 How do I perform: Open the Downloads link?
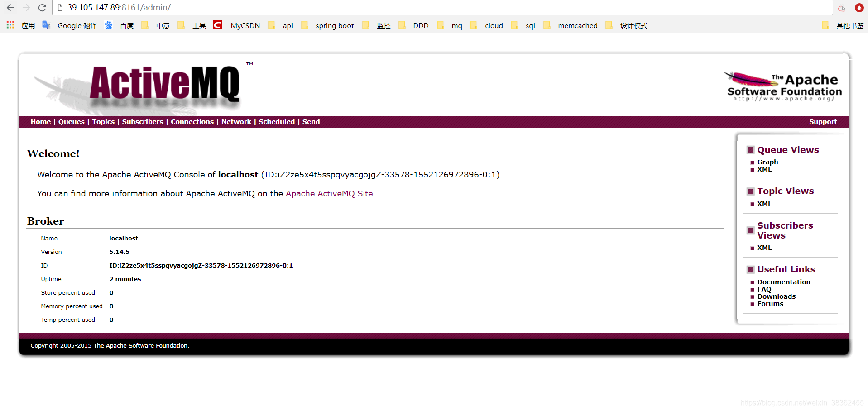[776, 296]
